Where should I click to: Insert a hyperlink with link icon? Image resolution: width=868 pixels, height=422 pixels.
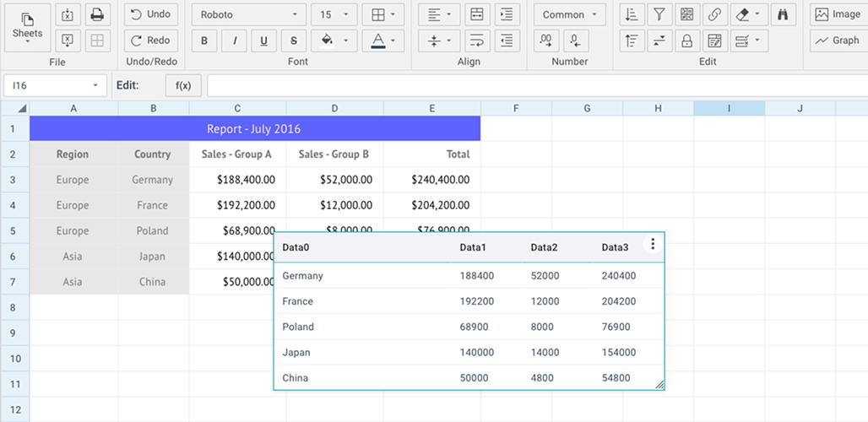tap(714, 14)
